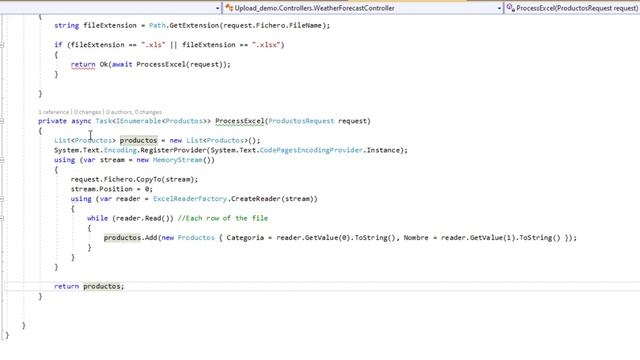Open the ProcessExcel(ProductosRequest request) member dropdown
Viewport: 640px width, 360px height.
tap(572, 8)
